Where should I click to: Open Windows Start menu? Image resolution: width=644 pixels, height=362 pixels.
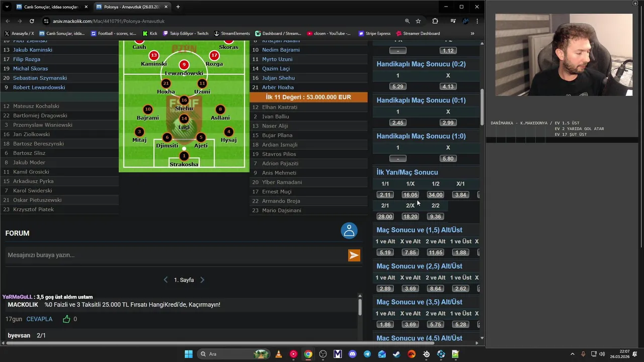pyautogui.click(x=189, y=354)
